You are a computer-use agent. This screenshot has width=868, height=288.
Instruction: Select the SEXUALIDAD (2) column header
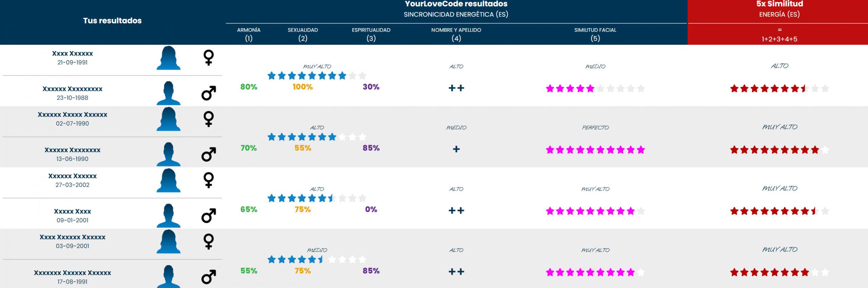303,34
